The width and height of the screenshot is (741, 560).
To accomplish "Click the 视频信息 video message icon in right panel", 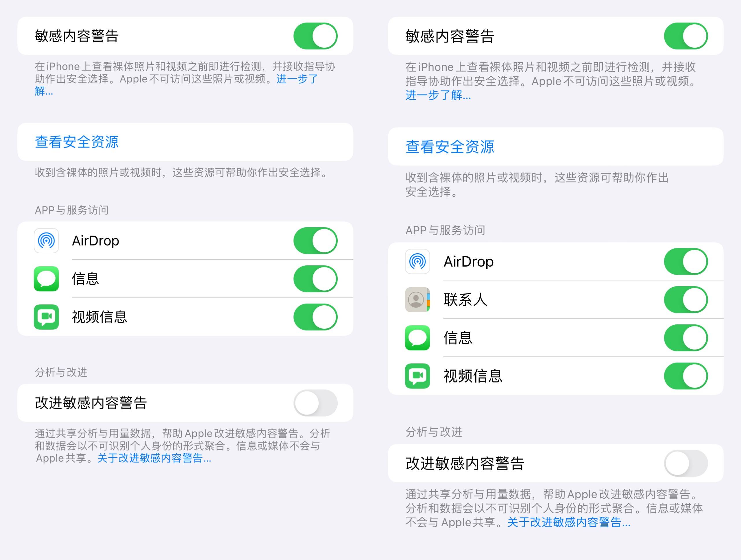I will click(x=418, y=376).
